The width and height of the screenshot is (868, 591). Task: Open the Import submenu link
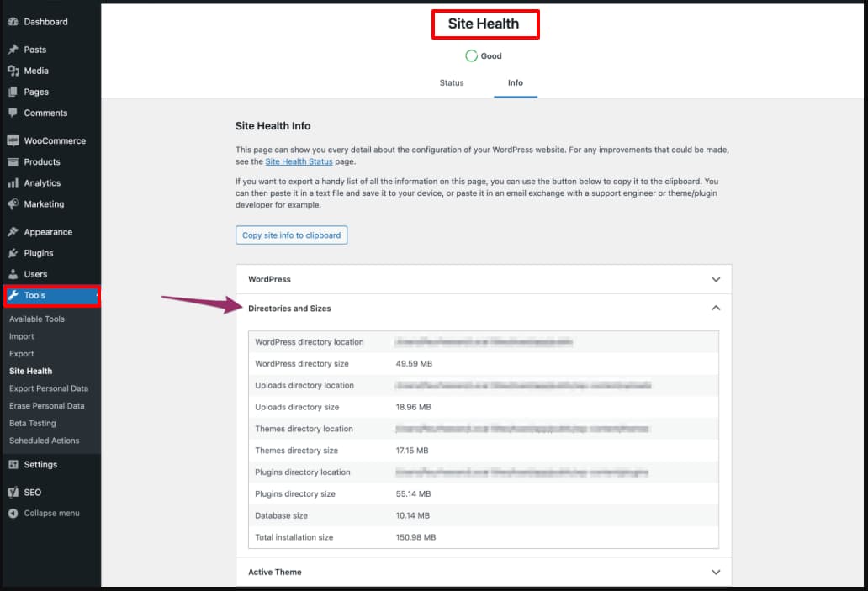[x=22, y=336]
